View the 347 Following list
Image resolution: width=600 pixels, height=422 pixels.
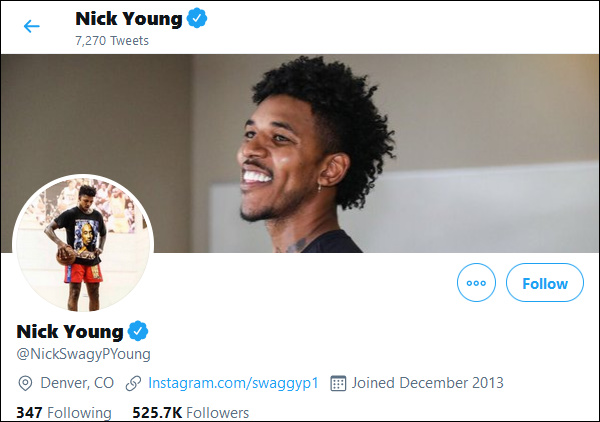64,412
